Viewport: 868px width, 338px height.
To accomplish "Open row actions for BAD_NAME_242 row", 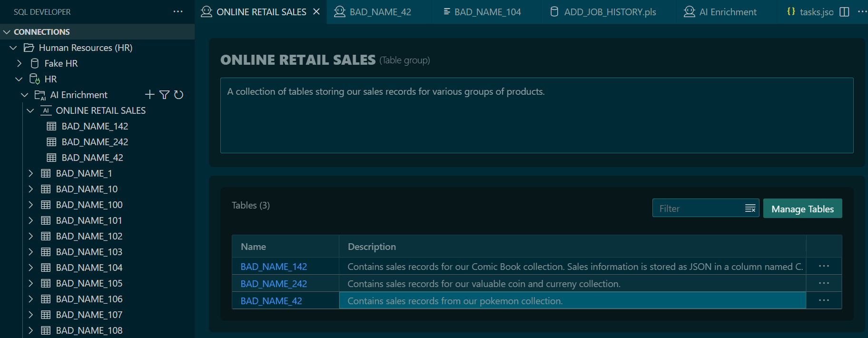I will [824, 283].
